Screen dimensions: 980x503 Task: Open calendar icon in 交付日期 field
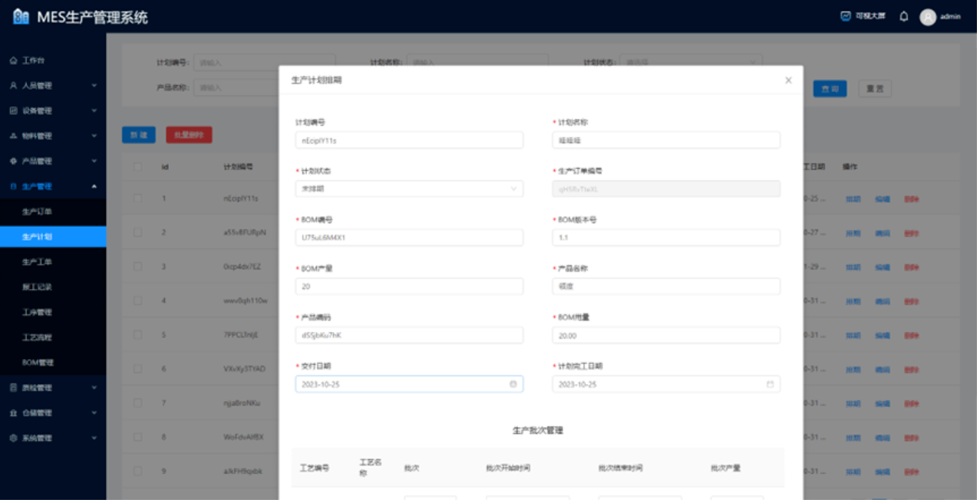click(513, 384)
